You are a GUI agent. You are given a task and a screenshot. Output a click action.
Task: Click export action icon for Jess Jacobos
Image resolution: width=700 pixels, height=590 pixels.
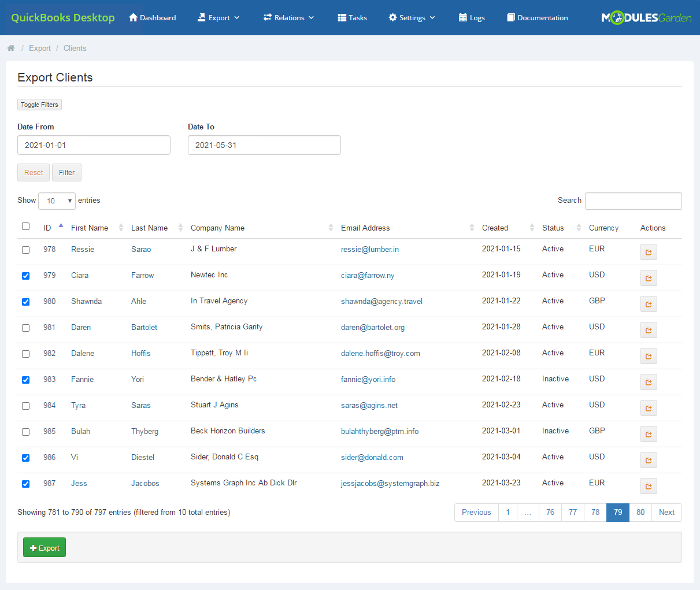(648, 486)
